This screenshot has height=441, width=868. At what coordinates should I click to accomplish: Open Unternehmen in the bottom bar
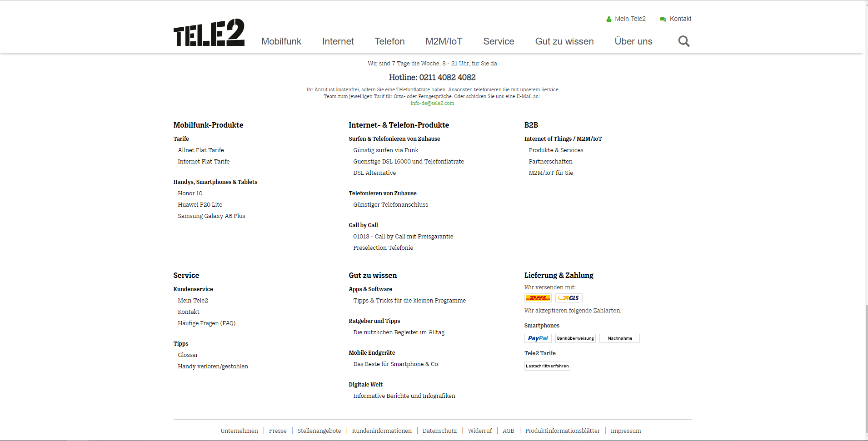pos(239,431)
